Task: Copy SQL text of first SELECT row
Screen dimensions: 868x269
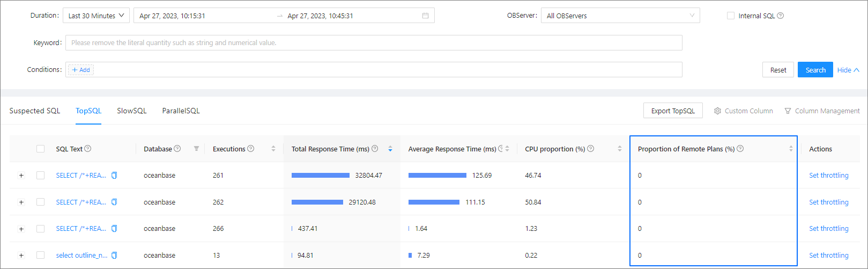Action: [114, 176]
